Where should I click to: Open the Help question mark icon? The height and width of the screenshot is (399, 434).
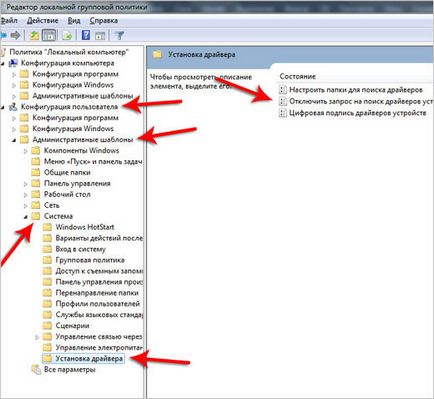(x=86, y=35)
